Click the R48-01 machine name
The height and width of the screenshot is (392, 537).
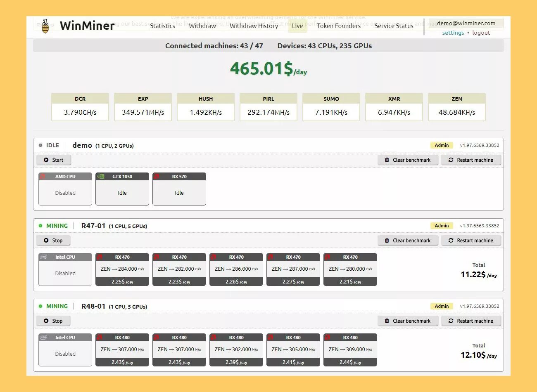93,306
